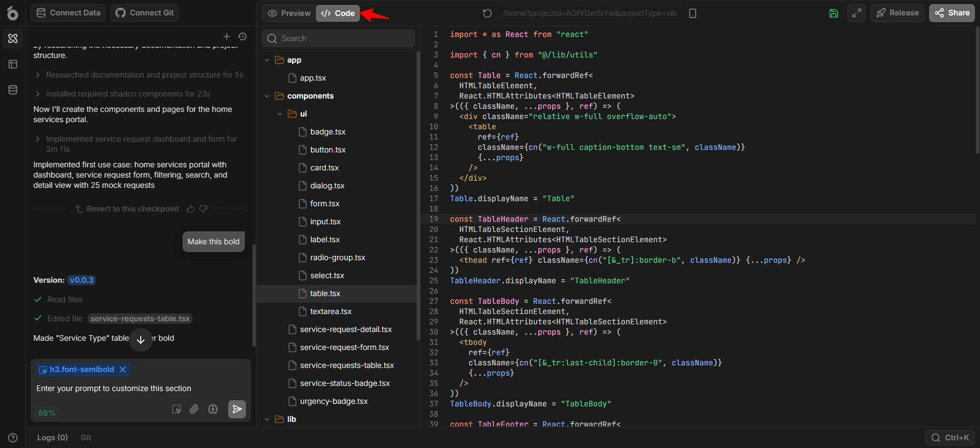Open input.tsx file
The width and height of the screenshot is (980, 448).
[x=337, y=222]
